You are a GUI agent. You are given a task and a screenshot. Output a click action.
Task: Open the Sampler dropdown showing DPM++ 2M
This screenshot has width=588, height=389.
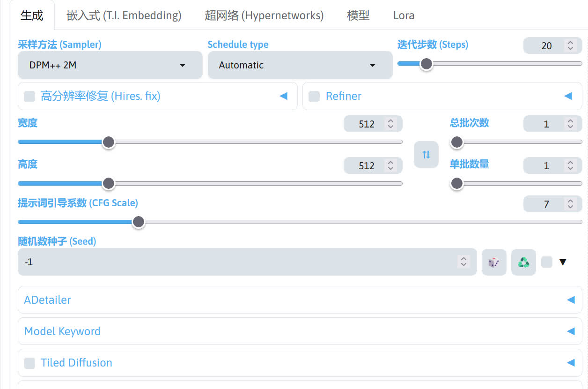pyautogui.click(x=110, y=65)
